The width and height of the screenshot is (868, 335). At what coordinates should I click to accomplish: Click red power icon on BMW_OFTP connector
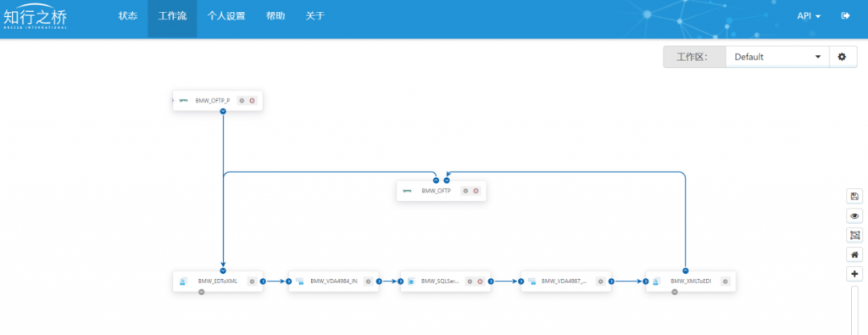[x=476, y=191]
